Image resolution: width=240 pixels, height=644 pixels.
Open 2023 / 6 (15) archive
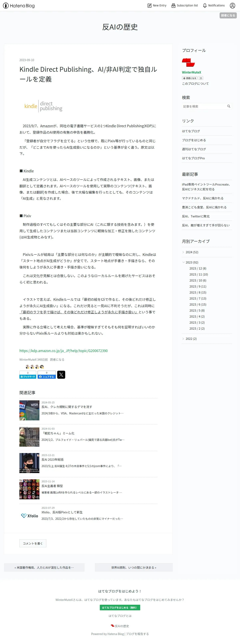[198, 305]
